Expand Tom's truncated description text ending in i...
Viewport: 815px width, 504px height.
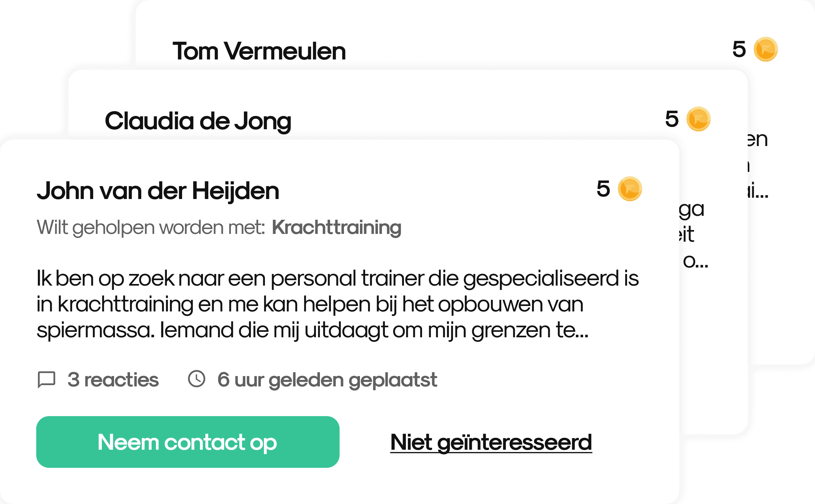pos(757,166)
